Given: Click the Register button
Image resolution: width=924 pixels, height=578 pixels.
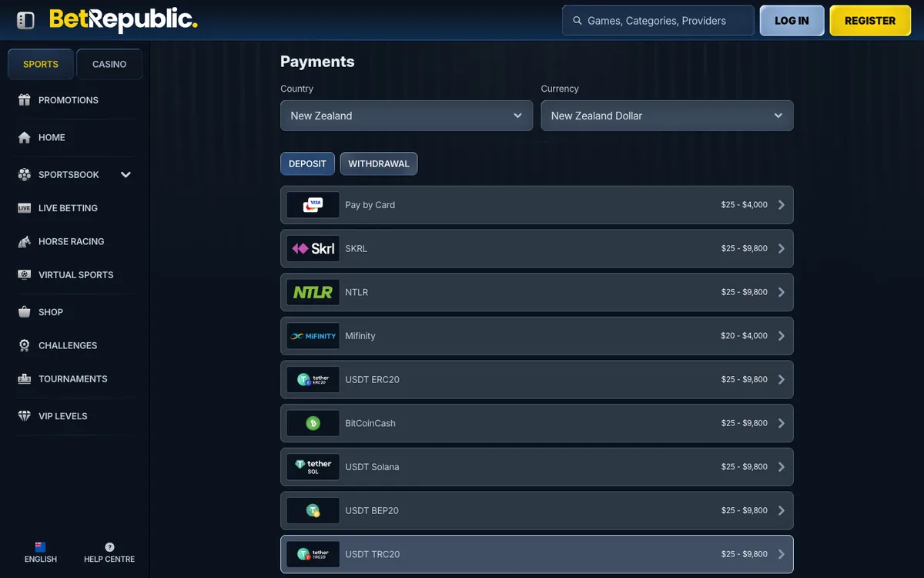Looking at the screenshot, I should pos(870,21).
